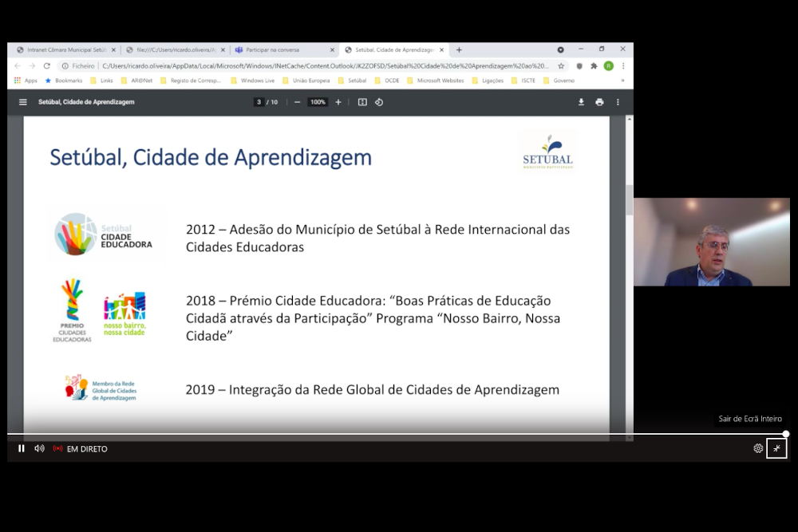
Task: Bookmark this page with star icon
Action: pos(561,66)
